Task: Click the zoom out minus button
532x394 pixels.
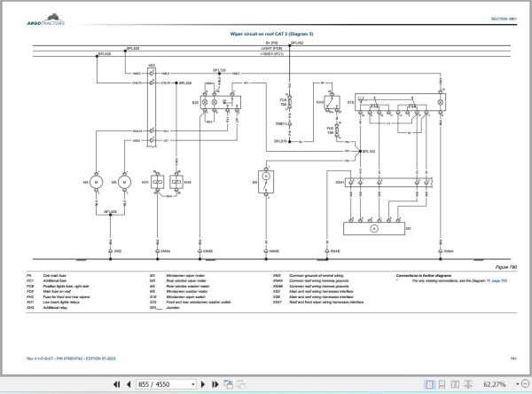Action: tap(525, 384)
